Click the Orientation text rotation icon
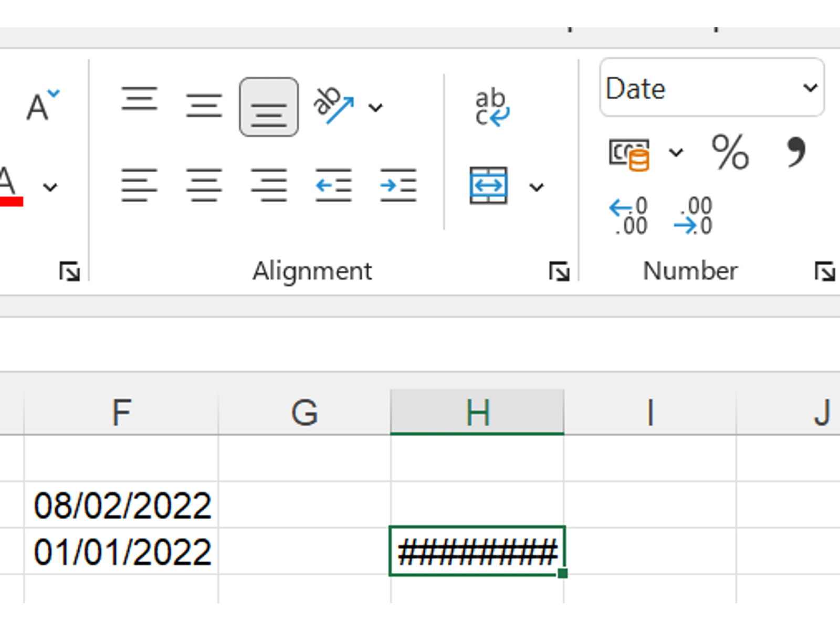The width and height of the screenshot is (840, 630). coord(333,106)
